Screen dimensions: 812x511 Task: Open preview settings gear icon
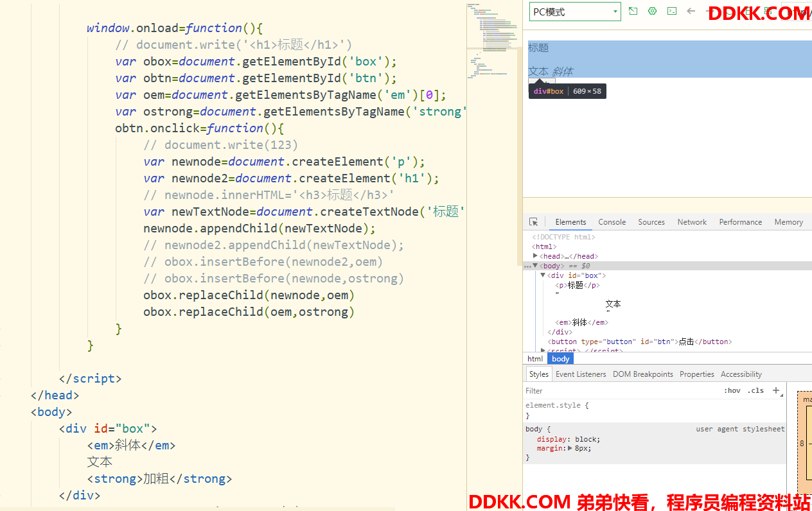coord(652,11)
